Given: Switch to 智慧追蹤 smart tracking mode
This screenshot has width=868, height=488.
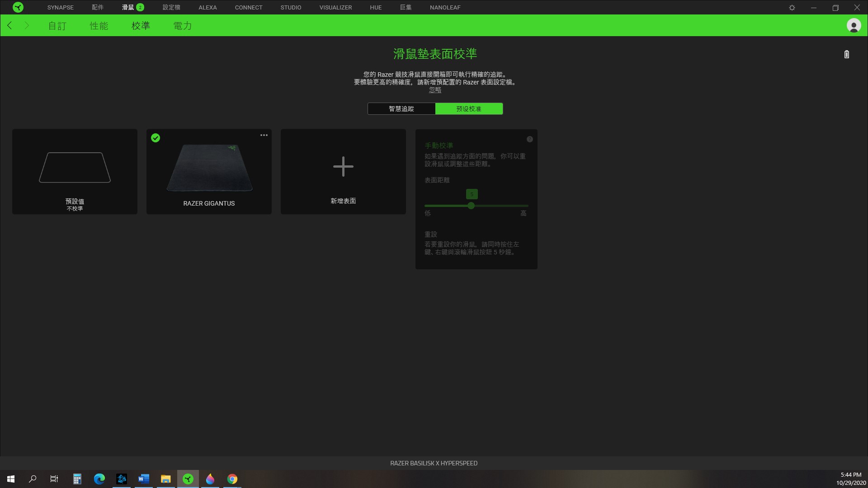Looking at the screenshot, I should tap(401, 109).
